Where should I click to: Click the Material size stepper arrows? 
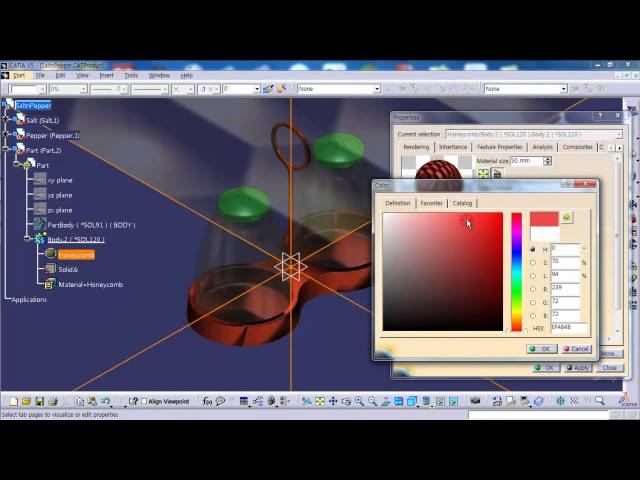click(x=548, y=161)
